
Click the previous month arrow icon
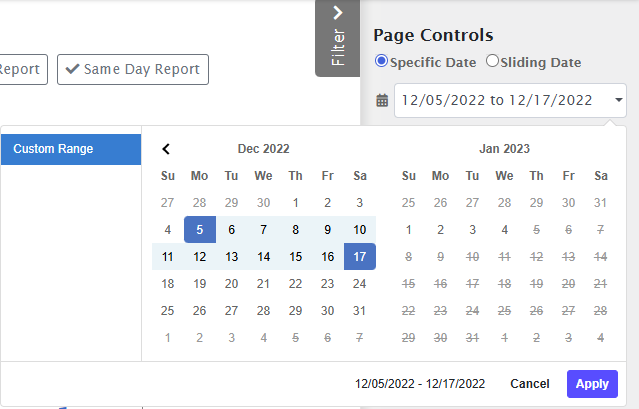[167, 149]
